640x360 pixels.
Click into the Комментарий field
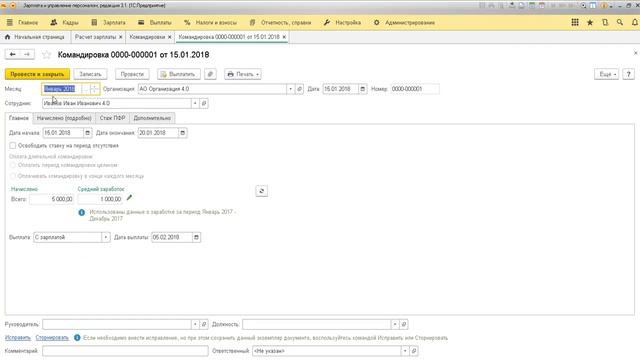(x=125, y=351)
